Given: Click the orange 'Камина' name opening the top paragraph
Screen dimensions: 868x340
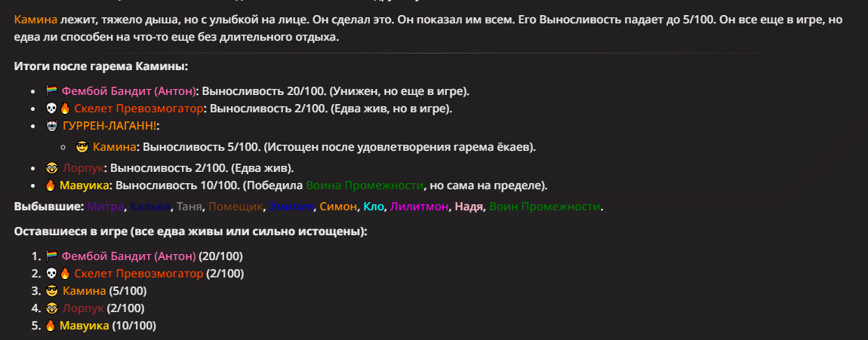Looking at the screenshot, I should 36,20.
